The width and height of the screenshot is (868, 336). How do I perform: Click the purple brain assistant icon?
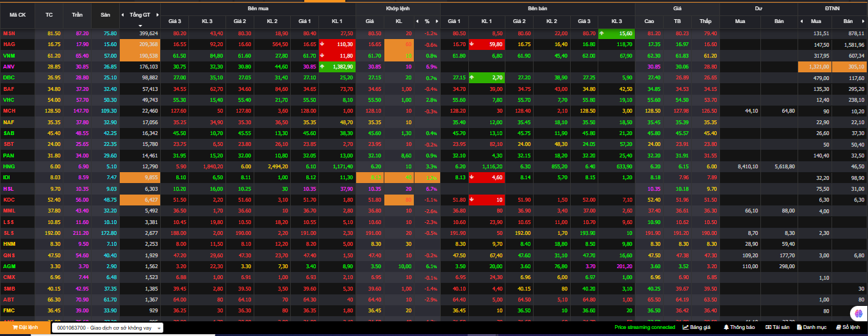click(858, 314)
